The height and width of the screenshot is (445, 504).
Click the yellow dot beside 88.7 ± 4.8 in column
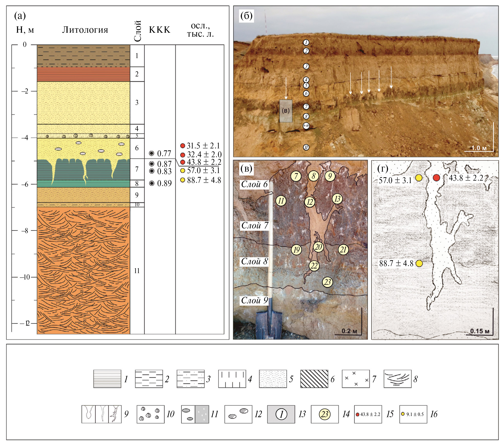click(x=182, y=180)
